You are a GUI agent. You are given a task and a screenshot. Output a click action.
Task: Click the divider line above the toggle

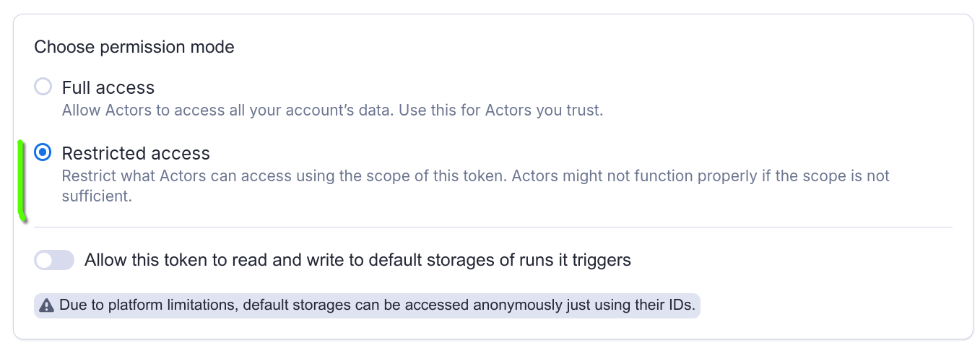point(493,227)
